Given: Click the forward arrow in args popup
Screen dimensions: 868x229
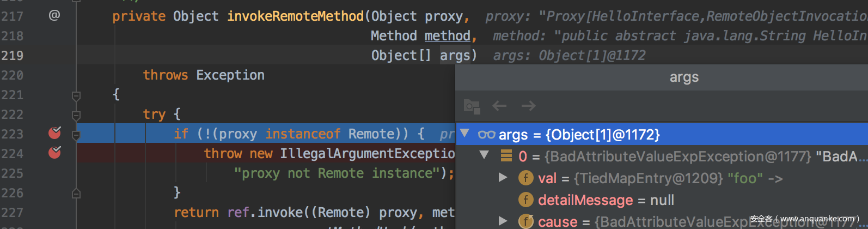Looking at the screenshot, I should (x=528, y=106).
